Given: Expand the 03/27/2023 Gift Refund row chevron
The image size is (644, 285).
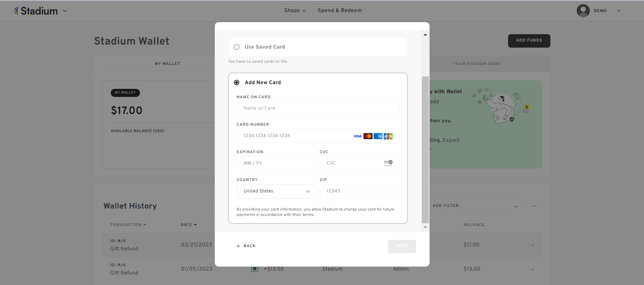Looking at the screenshot, I should tap(533, 245).
